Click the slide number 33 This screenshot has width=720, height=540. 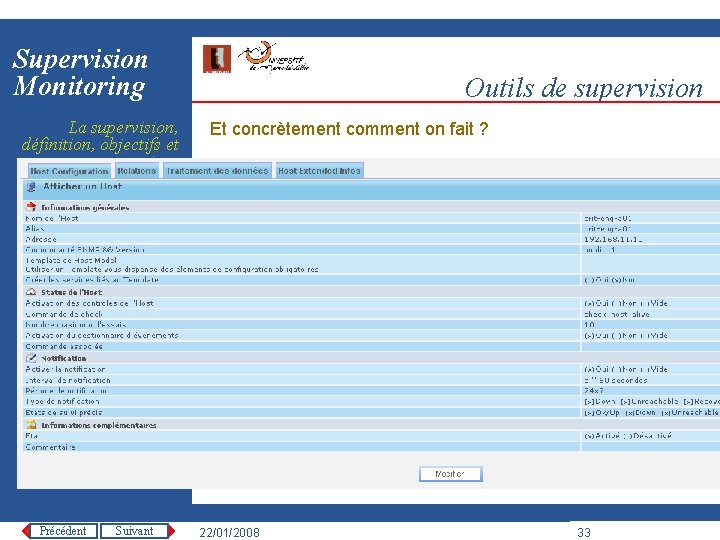tap(584, 532)
